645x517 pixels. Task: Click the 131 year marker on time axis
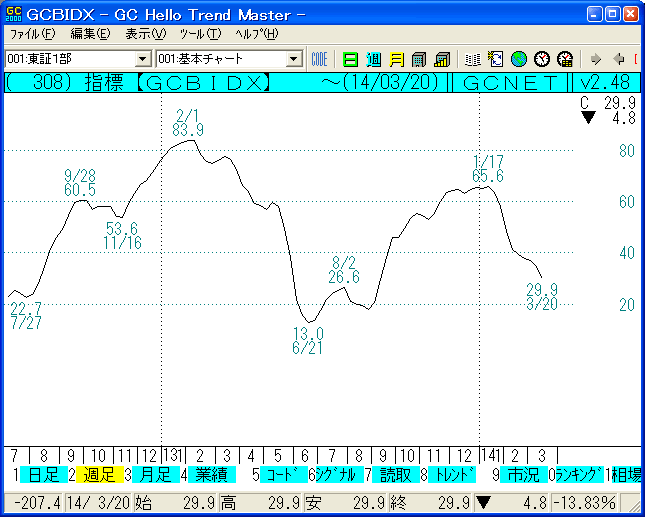pos(173,456)
